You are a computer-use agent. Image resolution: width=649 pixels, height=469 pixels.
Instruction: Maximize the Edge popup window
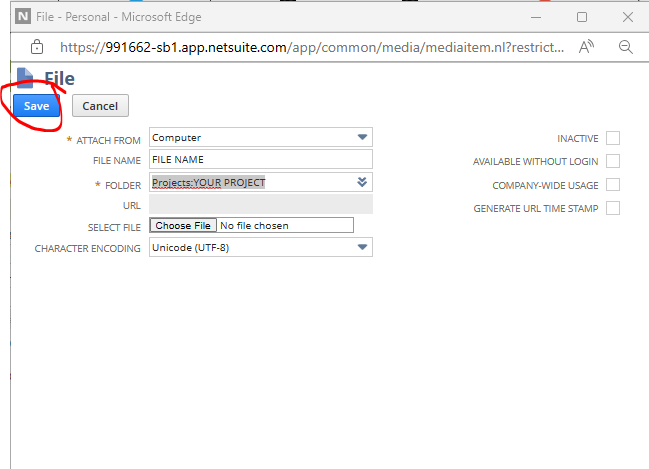[x=582, y=17]
